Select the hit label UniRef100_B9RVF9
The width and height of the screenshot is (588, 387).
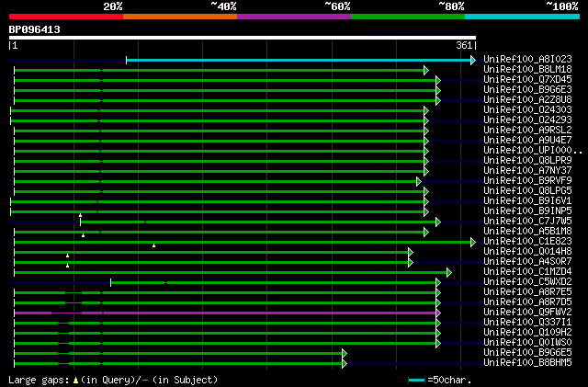point(527,181)
